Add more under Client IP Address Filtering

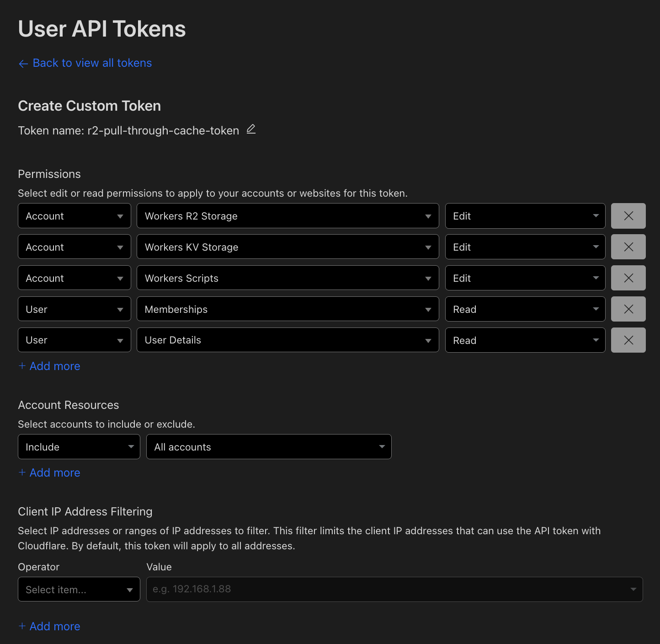pos(49,627)
